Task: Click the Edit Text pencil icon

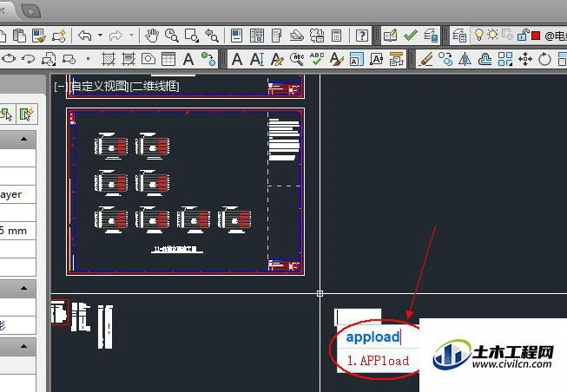Action: (x=277, y=59)
